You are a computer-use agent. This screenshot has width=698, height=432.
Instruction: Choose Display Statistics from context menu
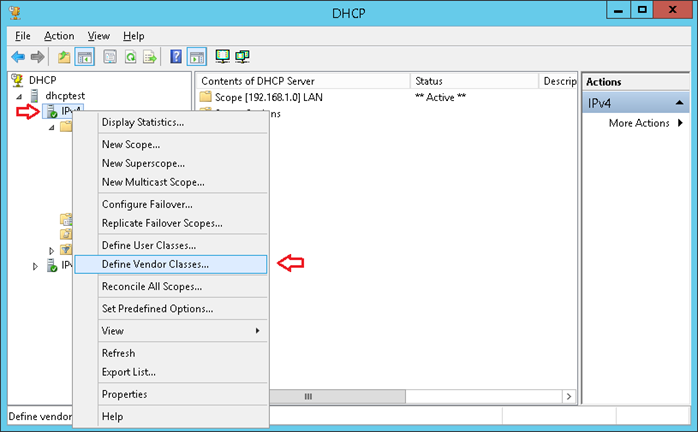click(x=143, y=122)
